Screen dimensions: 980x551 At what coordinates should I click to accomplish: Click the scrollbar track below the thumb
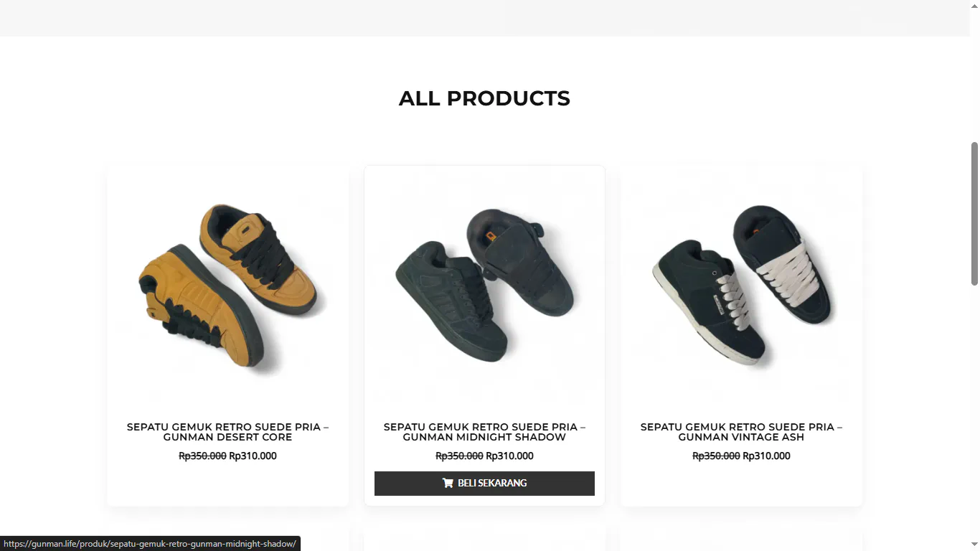974,416
